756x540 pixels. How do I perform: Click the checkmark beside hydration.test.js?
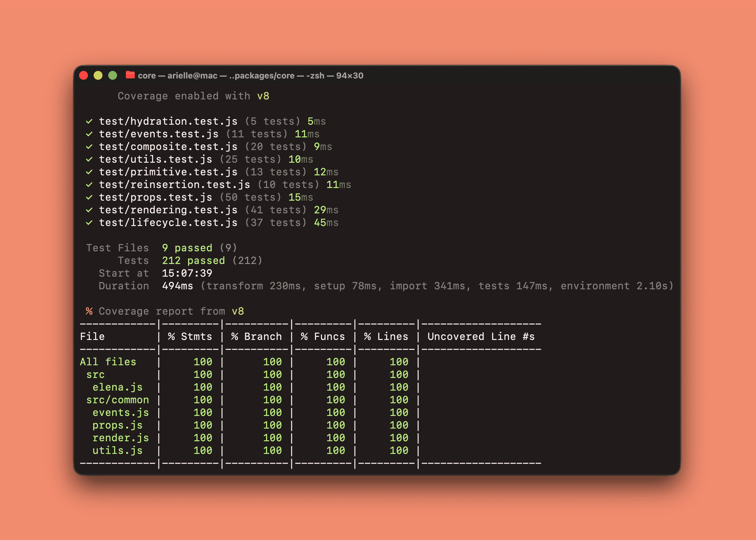tap(89, 121)
